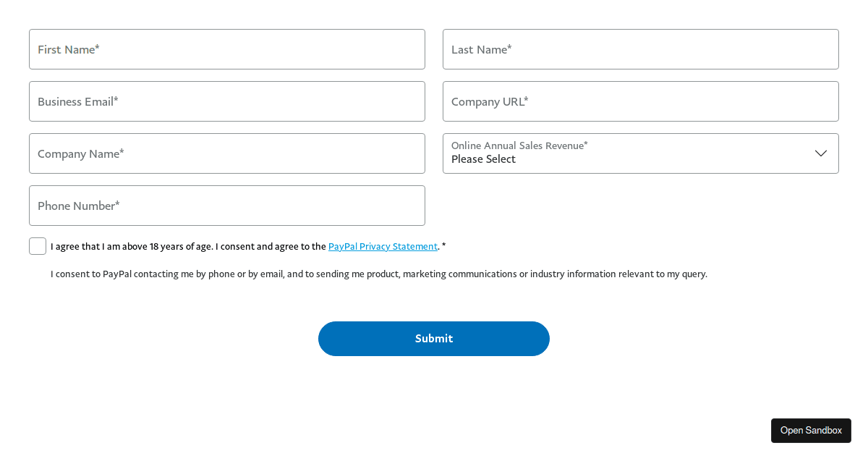
Task: Click the Last Name input field
Action: click(x=640, y=49)
